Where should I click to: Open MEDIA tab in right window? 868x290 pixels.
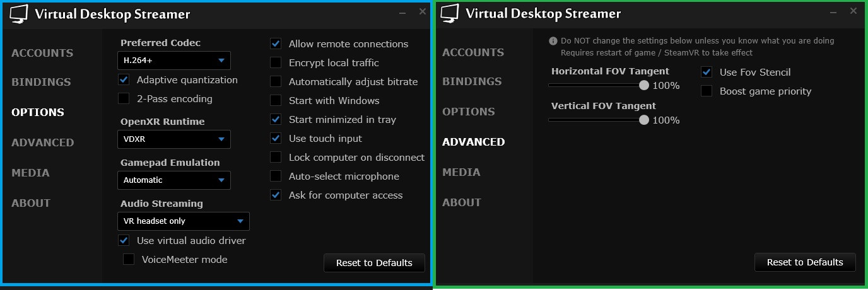click(x=461, y=172)
